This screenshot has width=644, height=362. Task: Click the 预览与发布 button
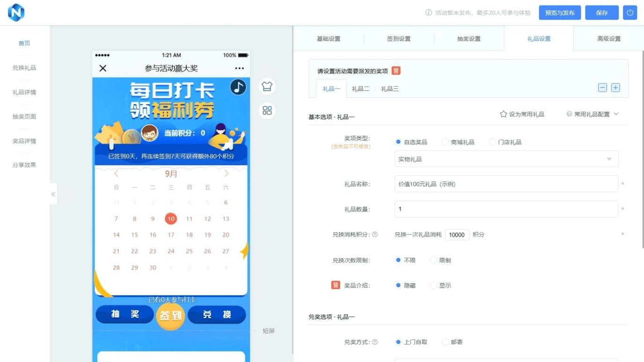click(560, 13)
